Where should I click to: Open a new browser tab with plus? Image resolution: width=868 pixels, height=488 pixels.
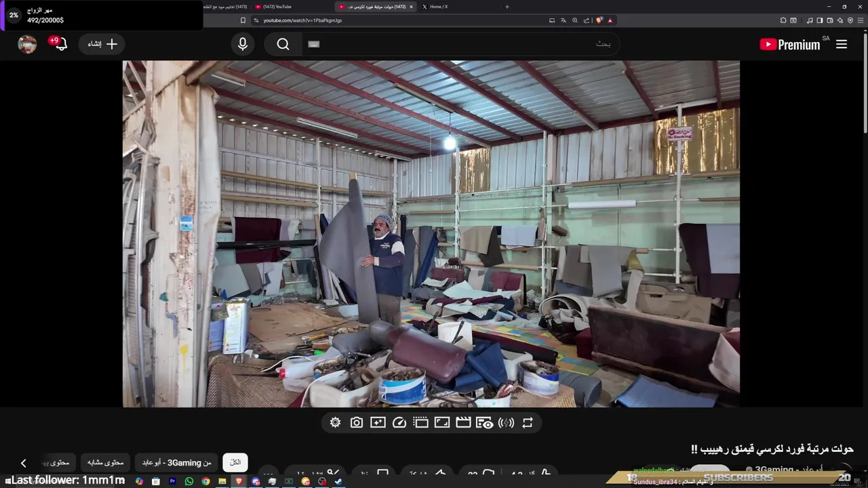point(507,7)
